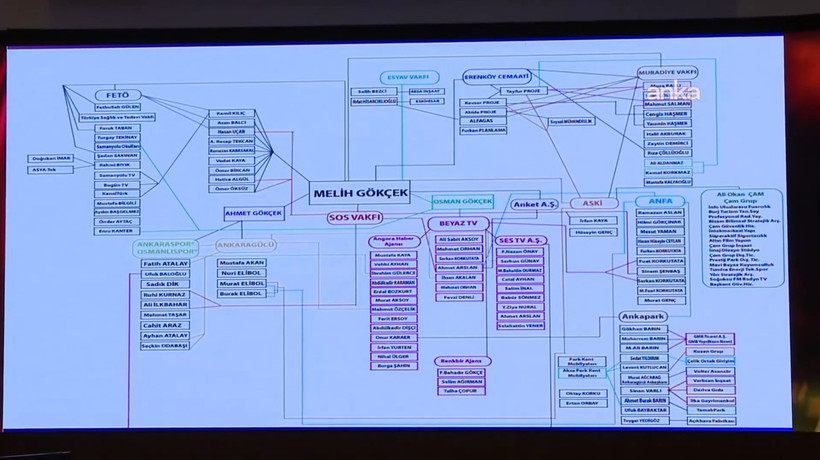Click the Benkbir Ajans header
Viewport: 820px width, 460px height.
pos(462,359)
